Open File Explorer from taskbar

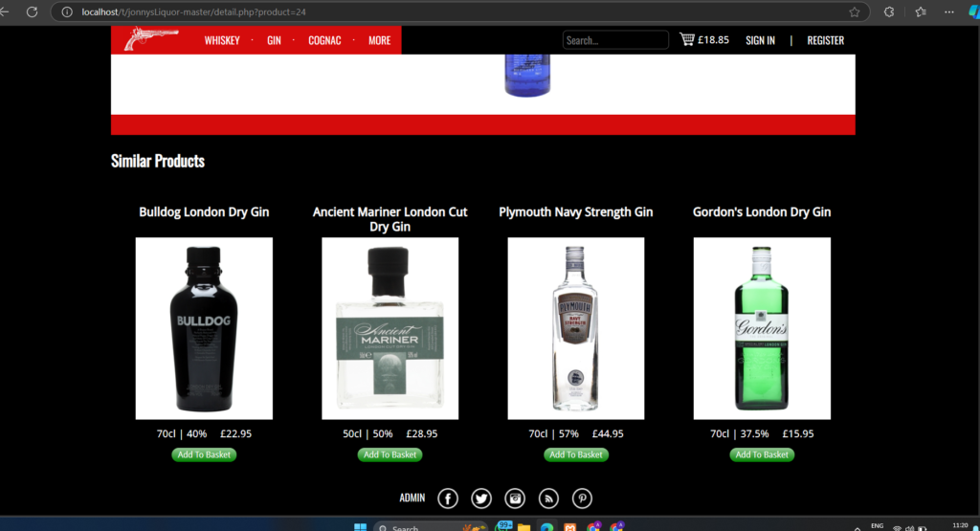pyautogui.click(x=523, y=527)
